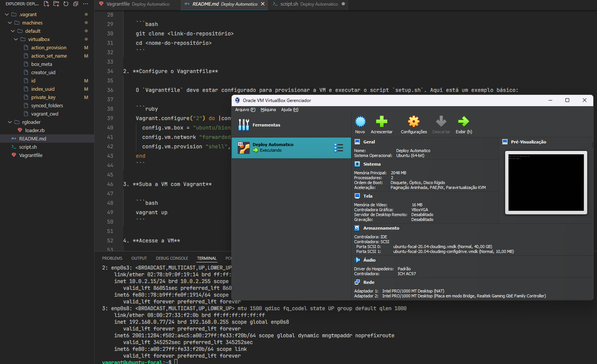This screenshot has height=364, width=597.
Task: Select the Deploy Automatico VM entry
Action: [291, 148]
